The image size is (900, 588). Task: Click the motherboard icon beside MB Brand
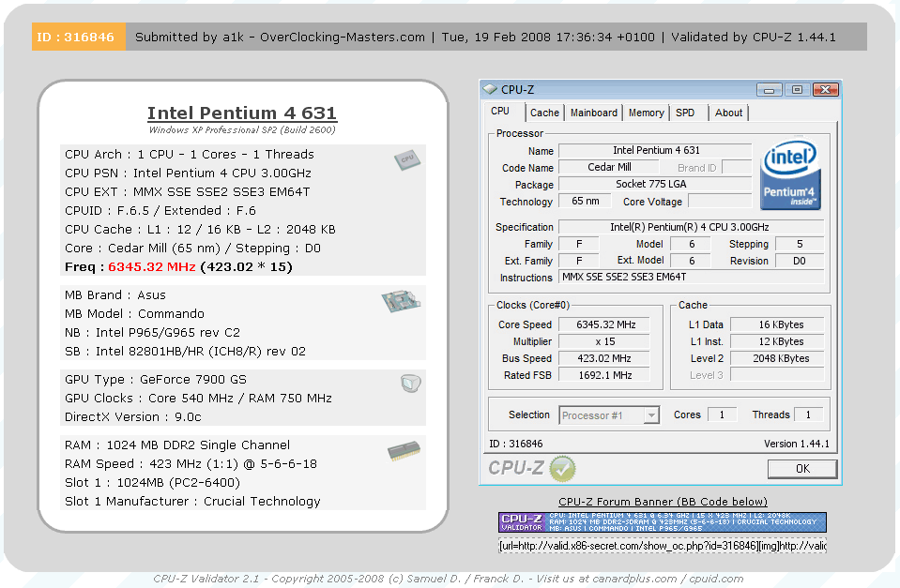(x=401, y=301)
